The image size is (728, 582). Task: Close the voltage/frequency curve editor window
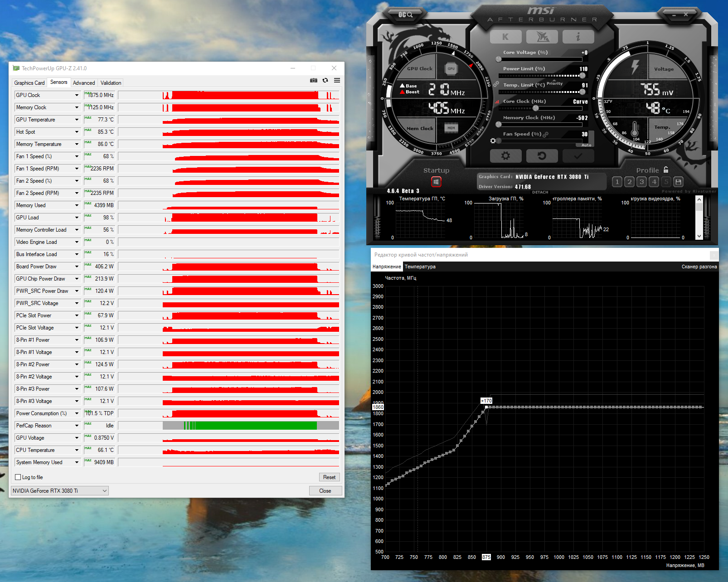tap(713, 255)
